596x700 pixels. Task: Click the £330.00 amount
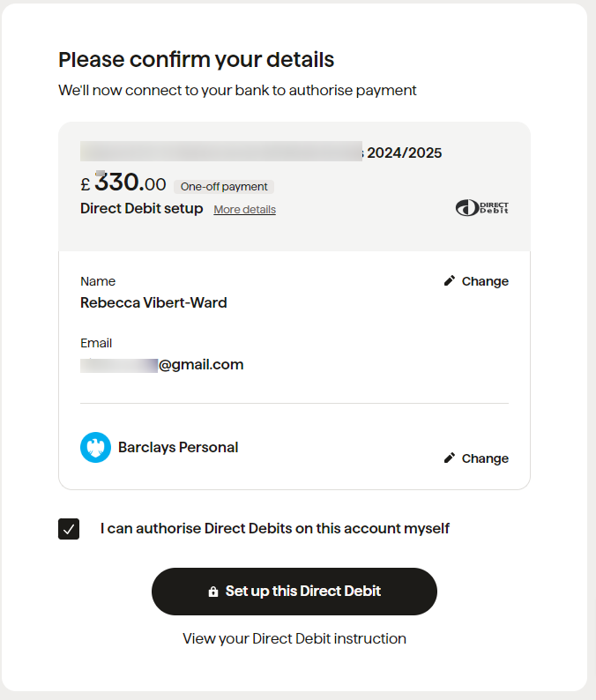tap(123, 182)
